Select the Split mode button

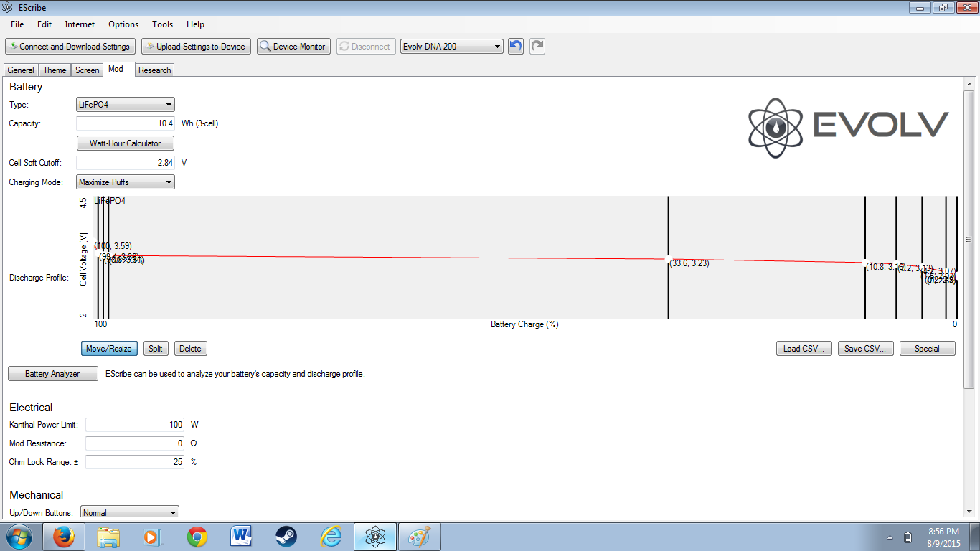click(155, 349)
